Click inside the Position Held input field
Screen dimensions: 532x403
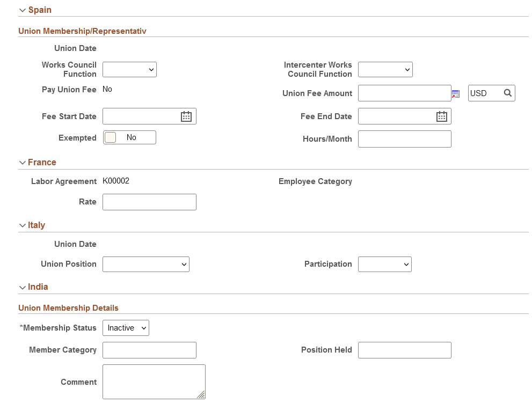404,350
